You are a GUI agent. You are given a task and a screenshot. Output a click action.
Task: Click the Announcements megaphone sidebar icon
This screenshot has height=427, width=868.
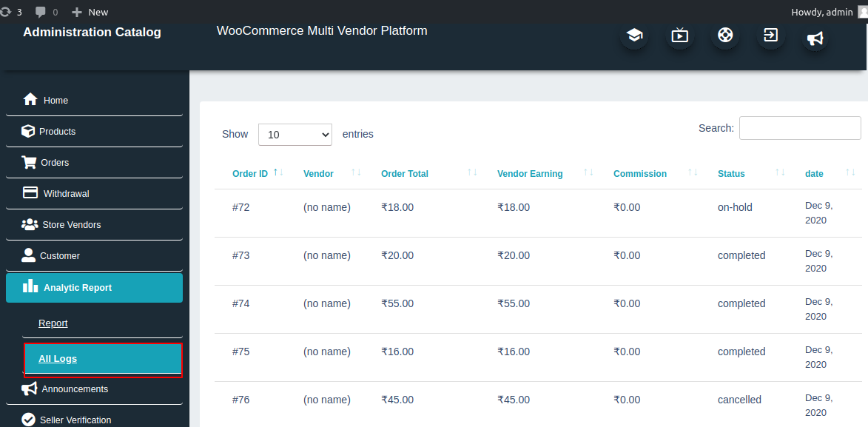pyautogui.click(x=30, y=389)
